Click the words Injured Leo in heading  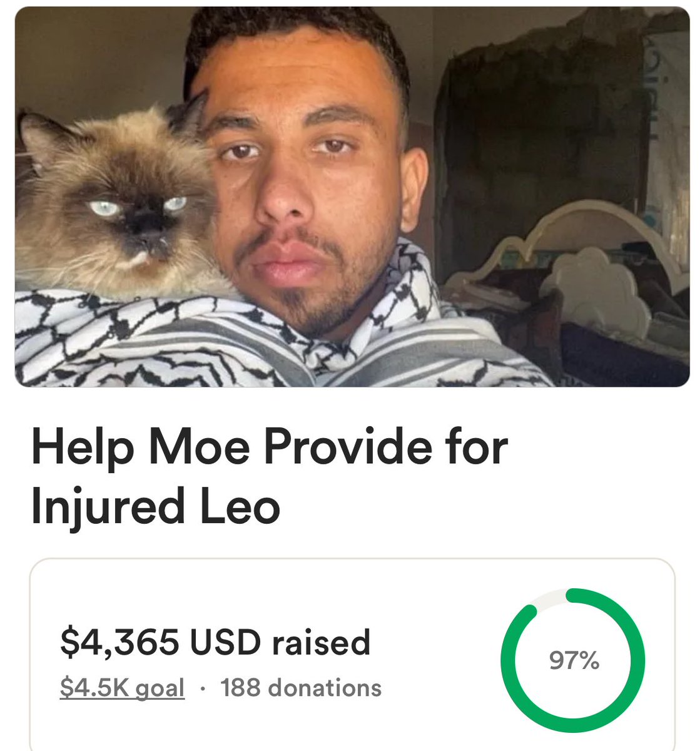click(155, 506)
